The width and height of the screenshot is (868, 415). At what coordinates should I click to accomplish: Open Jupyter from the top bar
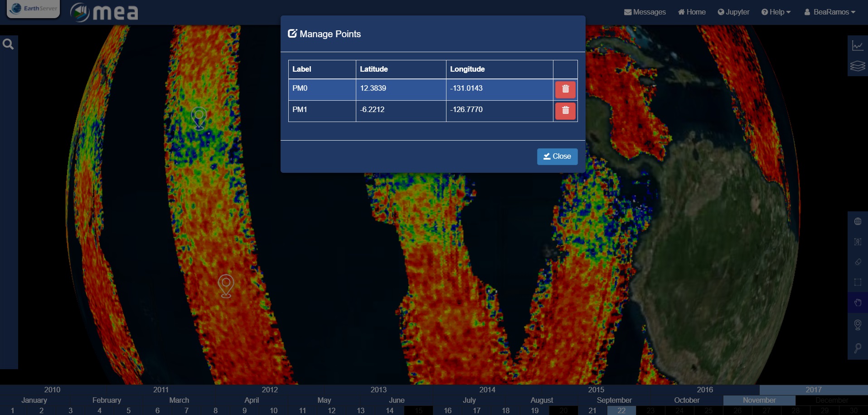pyautogui.click(x=733, y=12)
